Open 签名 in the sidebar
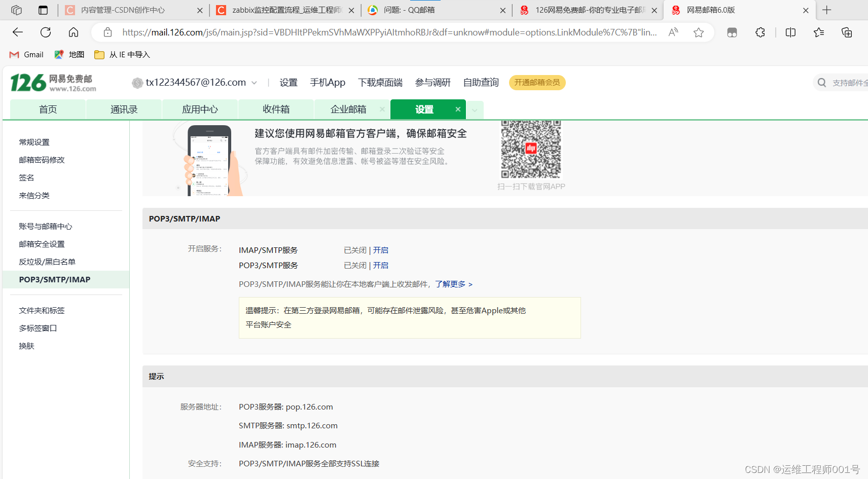 pyautogui.click(x=26, y=178)
